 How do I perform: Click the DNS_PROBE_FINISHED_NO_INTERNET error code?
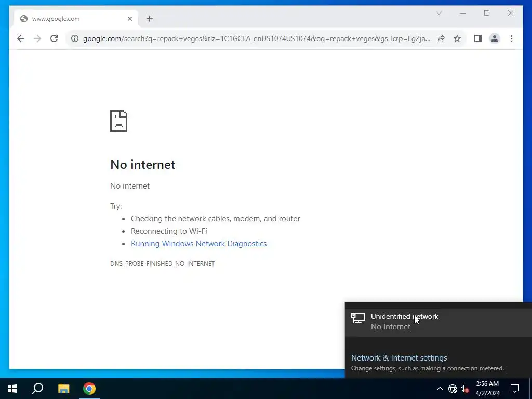click(x=162, y=263)
